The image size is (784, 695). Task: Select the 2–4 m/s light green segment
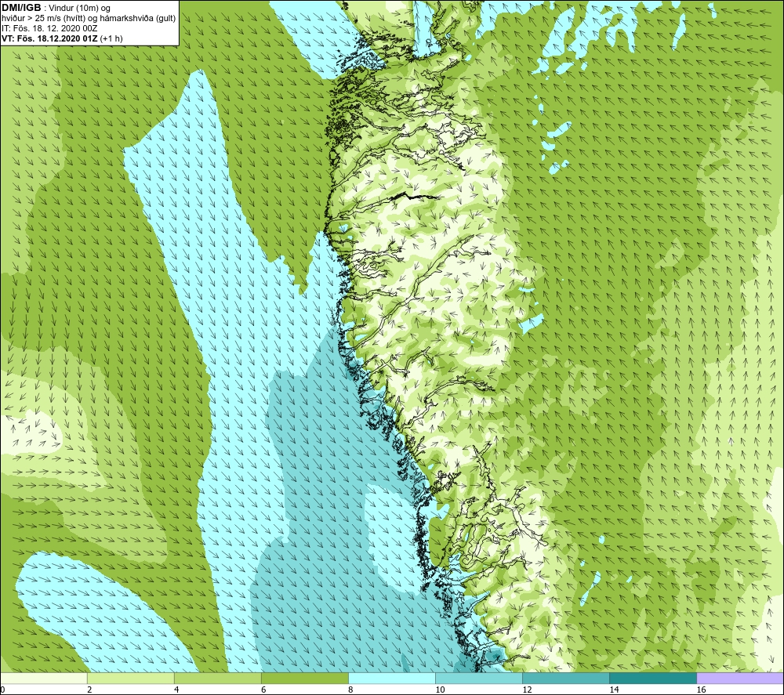click(x=130, y=679)
